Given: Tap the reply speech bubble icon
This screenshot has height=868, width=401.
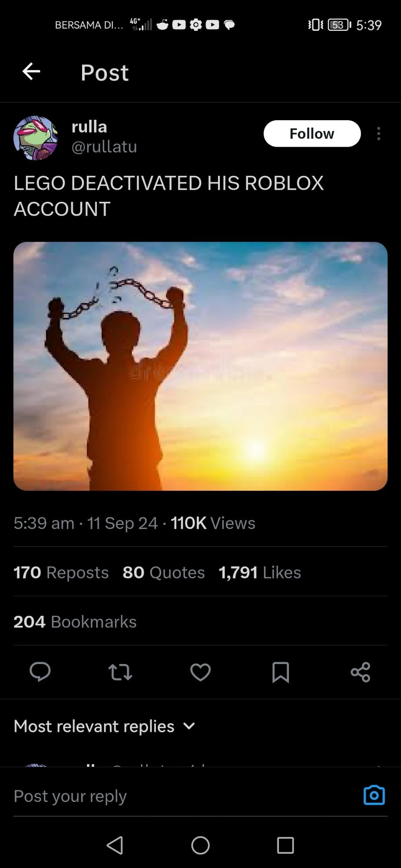Looking at the screenshot, I should point(40,672).
